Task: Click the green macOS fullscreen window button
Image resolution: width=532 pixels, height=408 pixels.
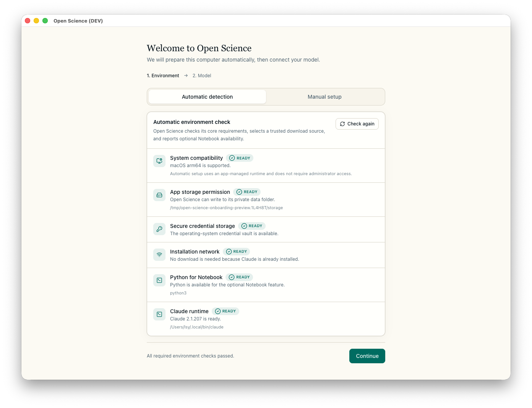Action: pos(45,21)
